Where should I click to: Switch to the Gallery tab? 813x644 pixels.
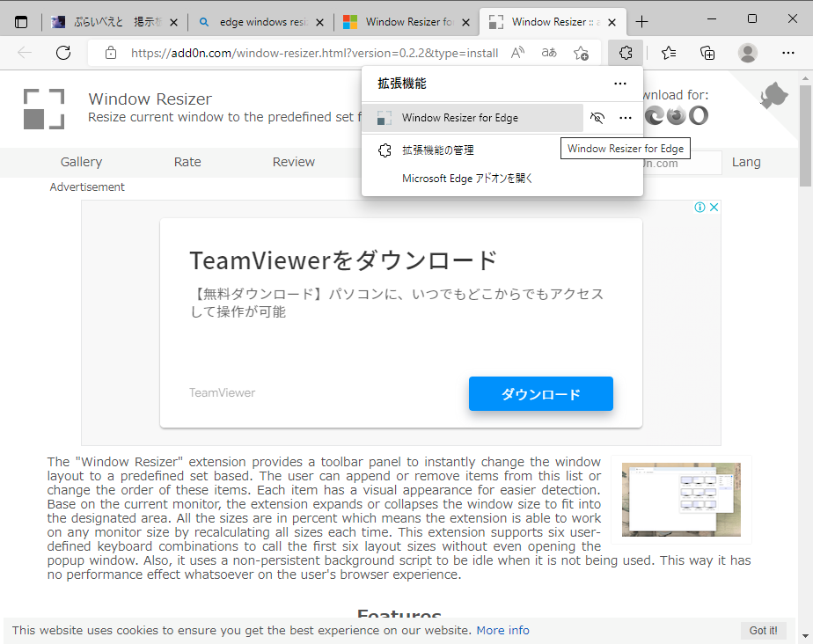(81, 162)
